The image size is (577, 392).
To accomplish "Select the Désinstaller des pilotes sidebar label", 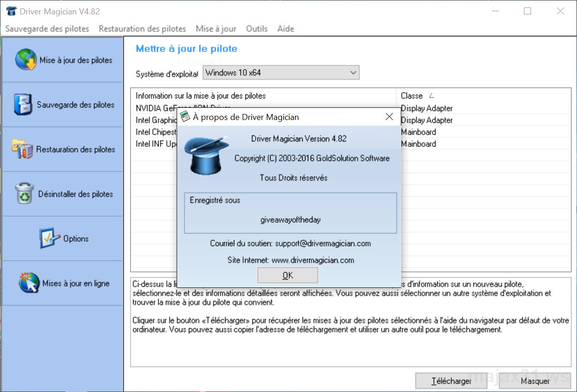I will 76,194.
